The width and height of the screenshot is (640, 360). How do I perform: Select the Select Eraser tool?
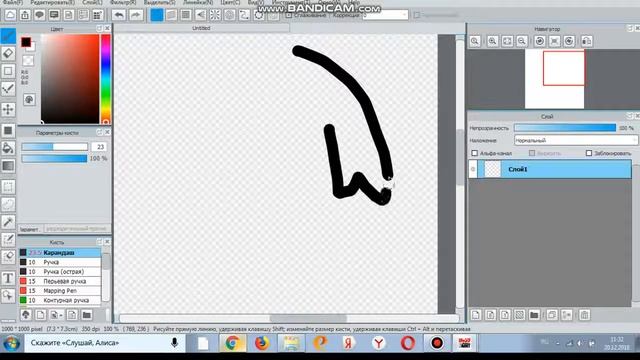tap(8, 257)
